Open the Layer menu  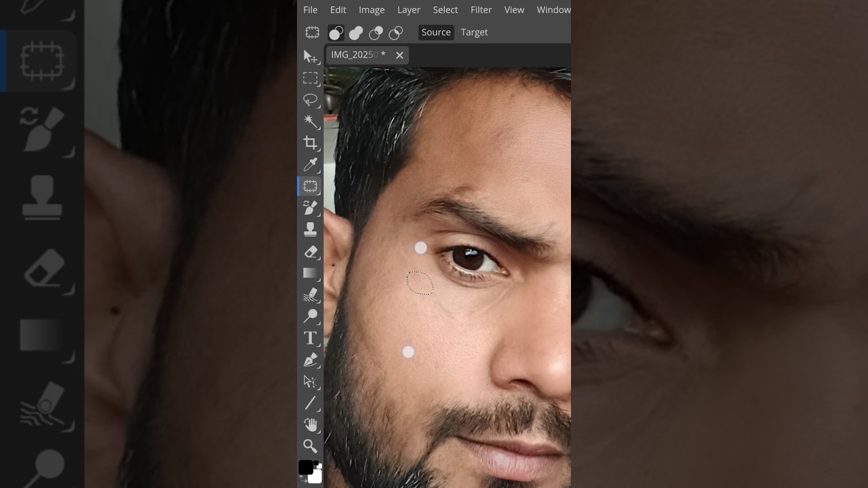(x=409, y=9)
